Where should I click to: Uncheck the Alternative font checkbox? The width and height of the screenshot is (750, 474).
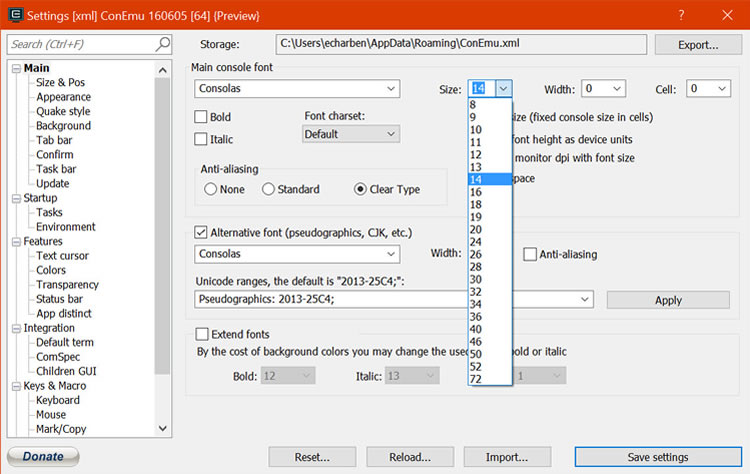click(201, 232)
